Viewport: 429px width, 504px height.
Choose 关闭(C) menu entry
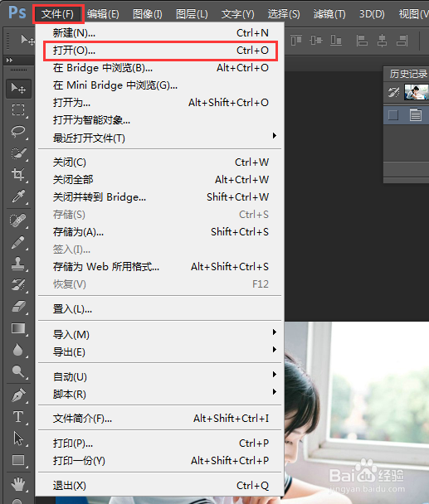coord(161,162)
